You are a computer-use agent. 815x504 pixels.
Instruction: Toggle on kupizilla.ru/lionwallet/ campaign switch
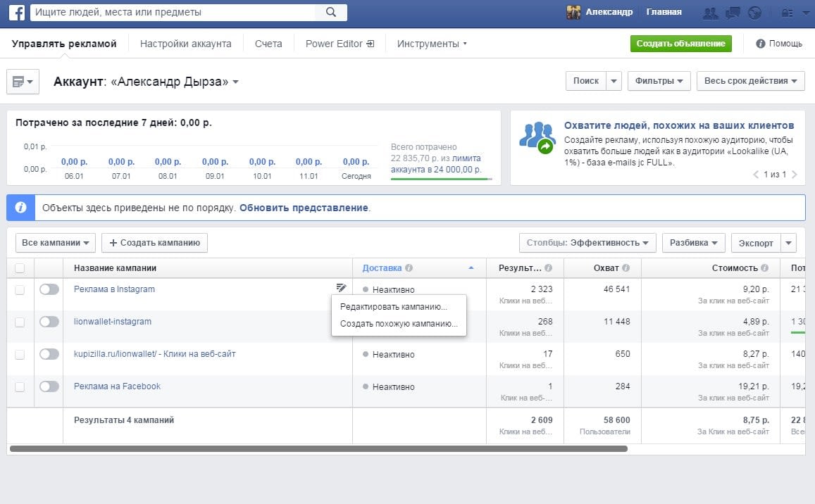coord(49,354)
